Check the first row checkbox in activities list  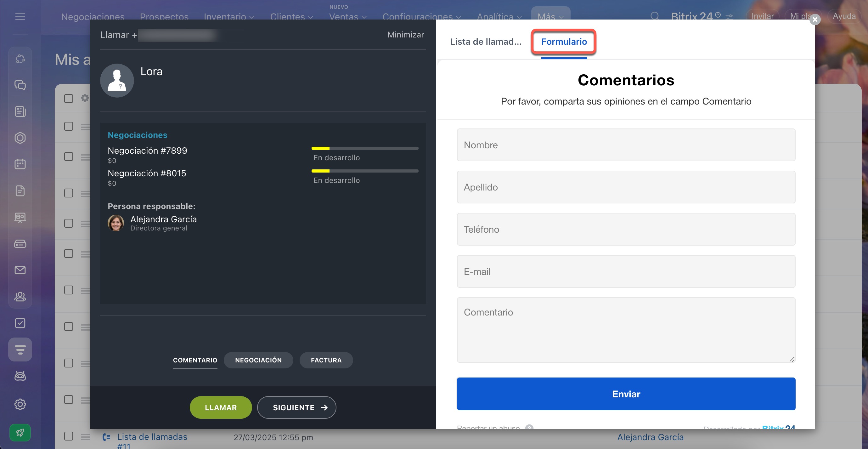(68, 126)
